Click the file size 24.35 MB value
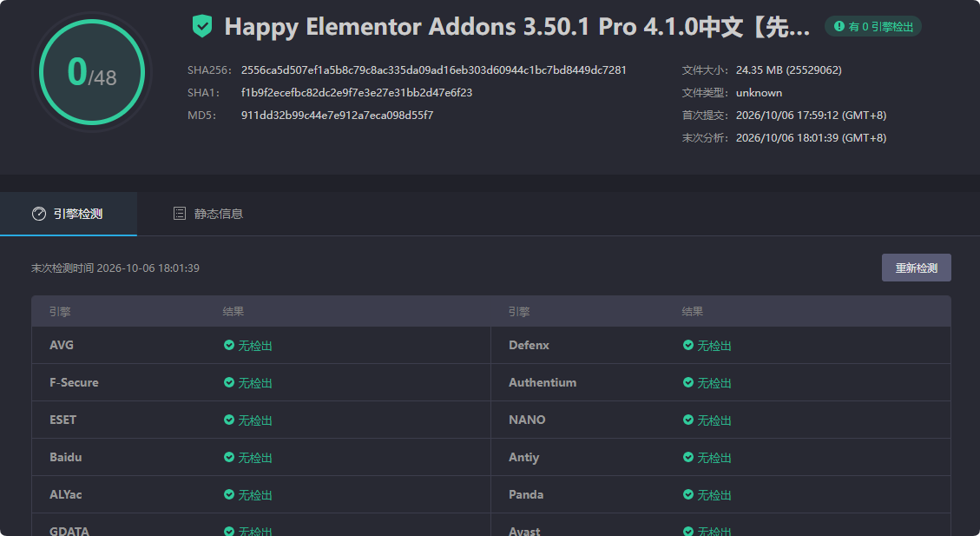 tap(789, 70)
